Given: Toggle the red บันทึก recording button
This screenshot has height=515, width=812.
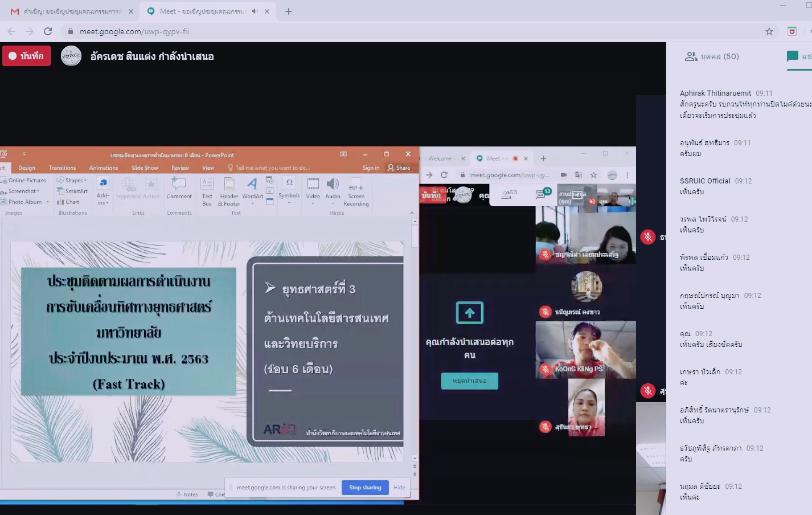Looking at the screenshot, I should tap(27, 56).
